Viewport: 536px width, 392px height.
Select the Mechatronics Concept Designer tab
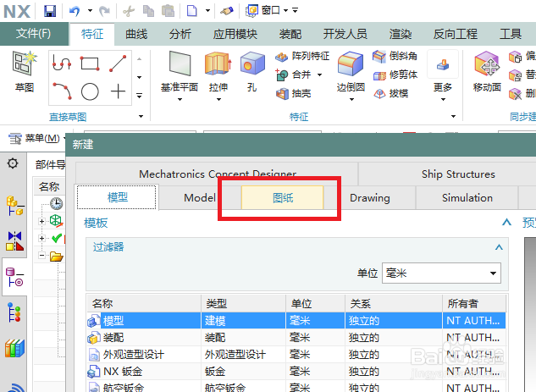[x=218, y=174]
